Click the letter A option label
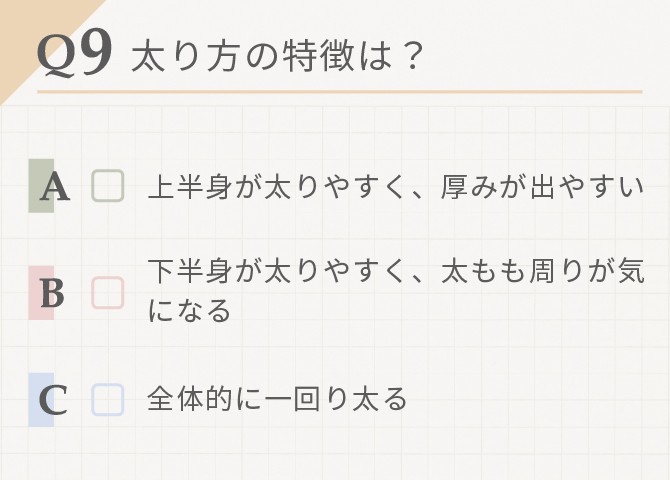The image size is (670, 480). click(x=55, y=187)
